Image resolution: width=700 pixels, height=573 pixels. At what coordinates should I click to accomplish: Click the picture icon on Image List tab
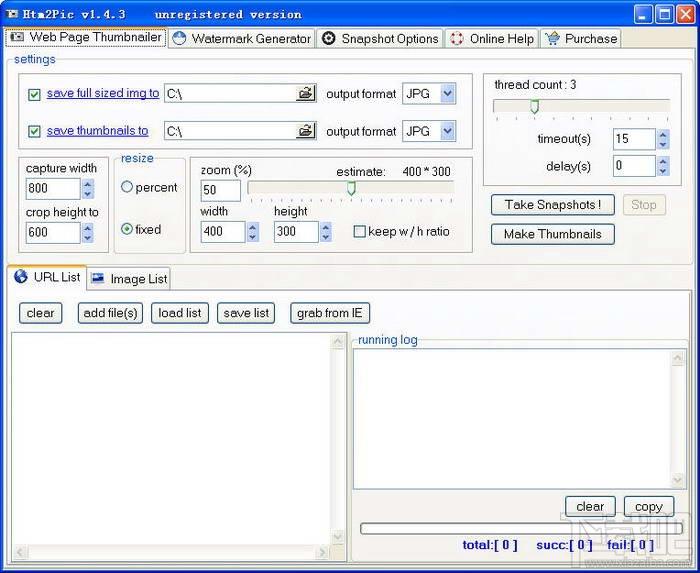point(97,278)
